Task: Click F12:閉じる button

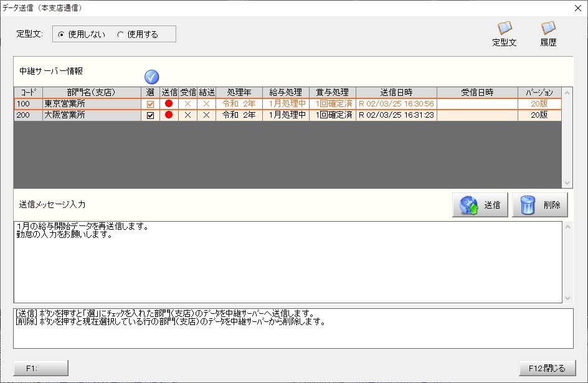Action: click(547, 368)
